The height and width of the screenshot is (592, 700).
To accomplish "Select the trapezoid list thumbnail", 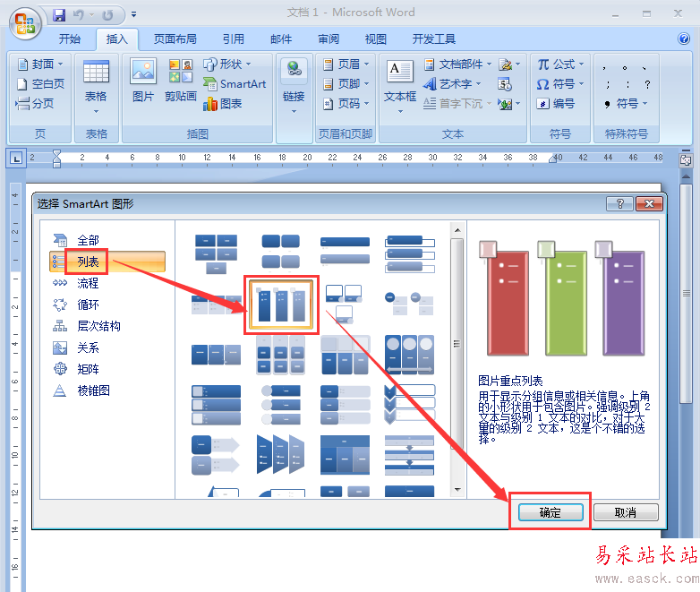I will tap(281, 455).
